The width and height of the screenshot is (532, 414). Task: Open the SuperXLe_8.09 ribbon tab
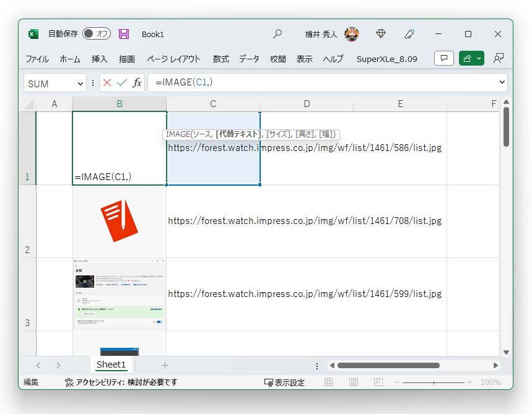[386, 59]
